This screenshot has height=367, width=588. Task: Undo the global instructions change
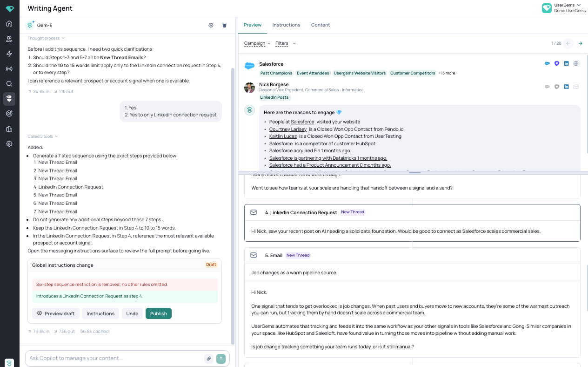(132, 313)
